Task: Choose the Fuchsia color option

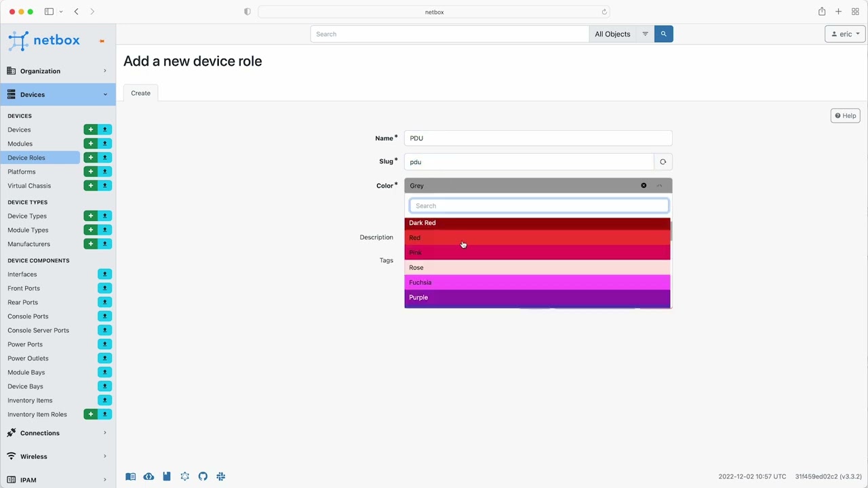Action: pyautogui.click(x=537, y=283)
